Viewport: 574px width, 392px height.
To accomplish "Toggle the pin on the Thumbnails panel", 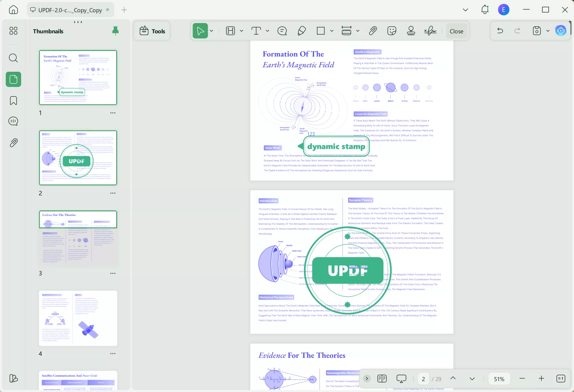I will tap(115, 31).
